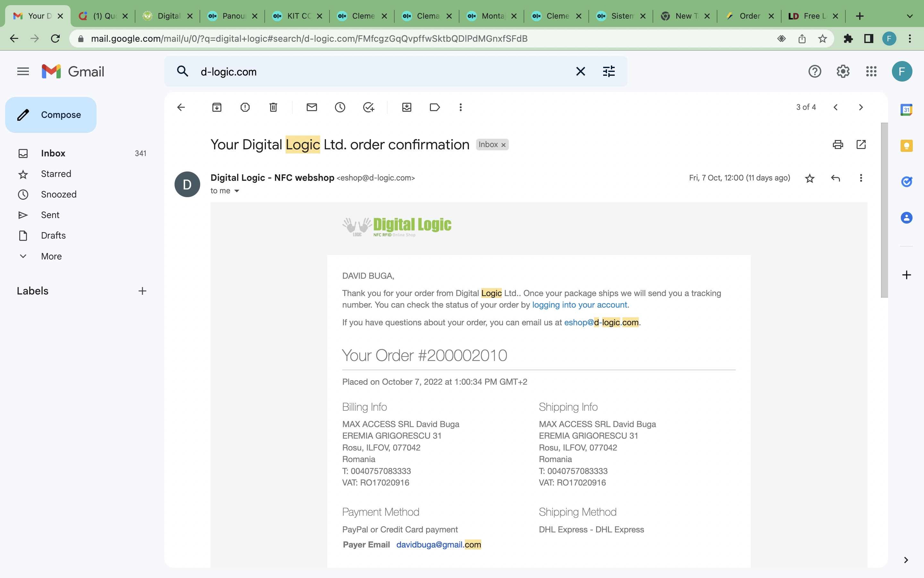The image size is (924, 578).
Task: Get add-ons with side panel plus
Action: click(906, 275)
